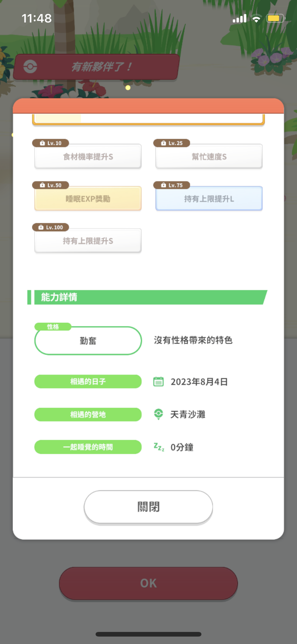Tap the Lv.100 lock badge
The image size is (297, 644).
50,227
